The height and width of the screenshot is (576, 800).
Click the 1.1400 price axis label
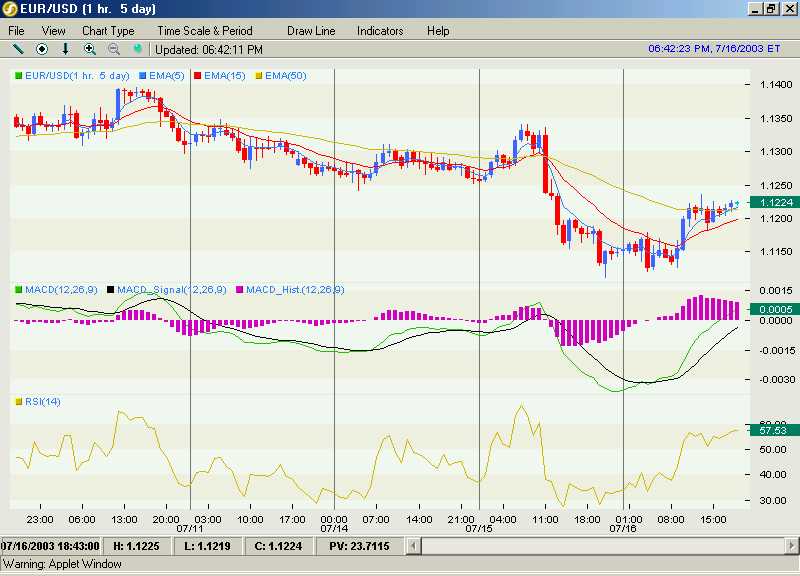(776, 85)
